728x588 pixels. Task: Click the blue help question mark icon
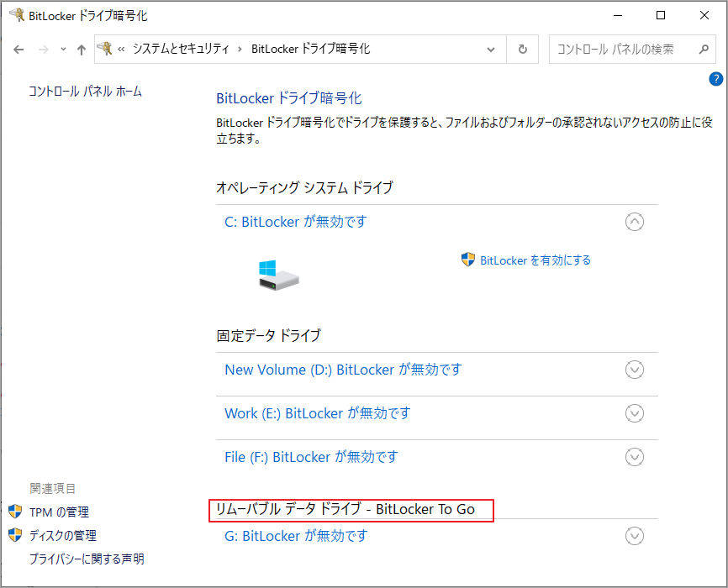point(715,78)
